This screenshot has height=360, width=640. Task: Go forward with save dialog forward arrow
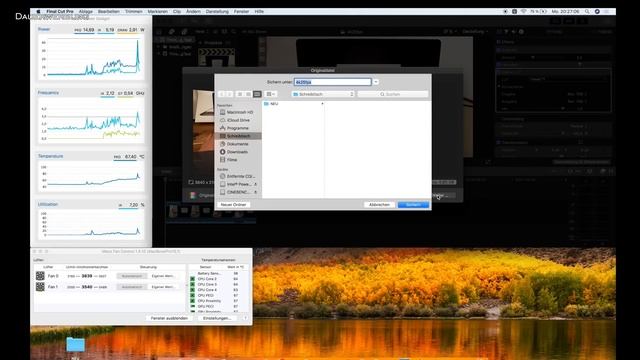pyautogui.click(x=230, y=94)
